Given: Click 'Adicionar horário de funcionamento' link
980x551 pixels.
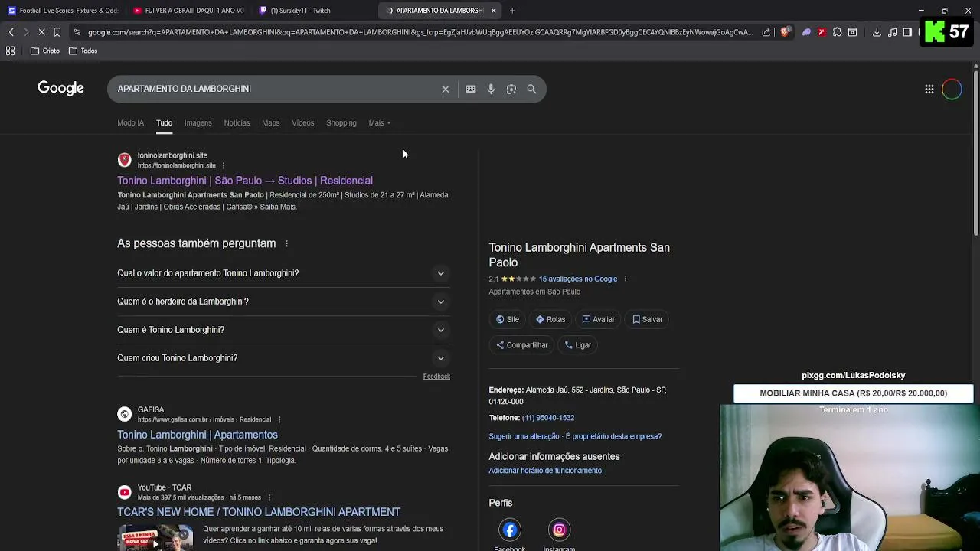Looking at the screenshot, I should pyautogui.click(x=545, y=471).
